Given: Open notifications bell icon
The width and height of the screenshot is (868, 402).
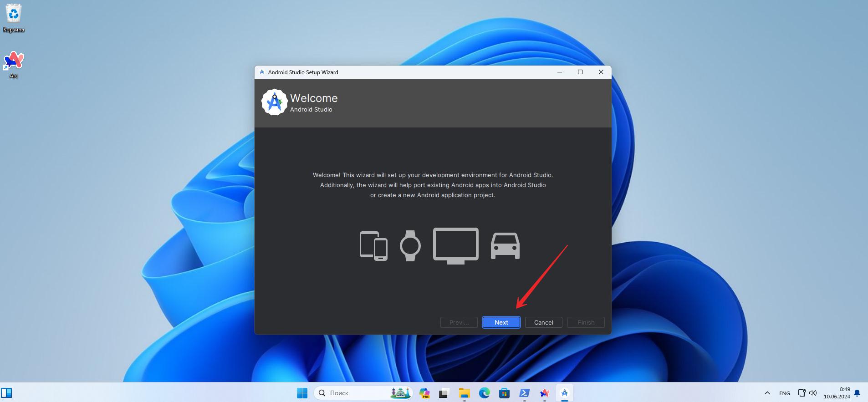Looking at the screenshot, I should (857, 393).
